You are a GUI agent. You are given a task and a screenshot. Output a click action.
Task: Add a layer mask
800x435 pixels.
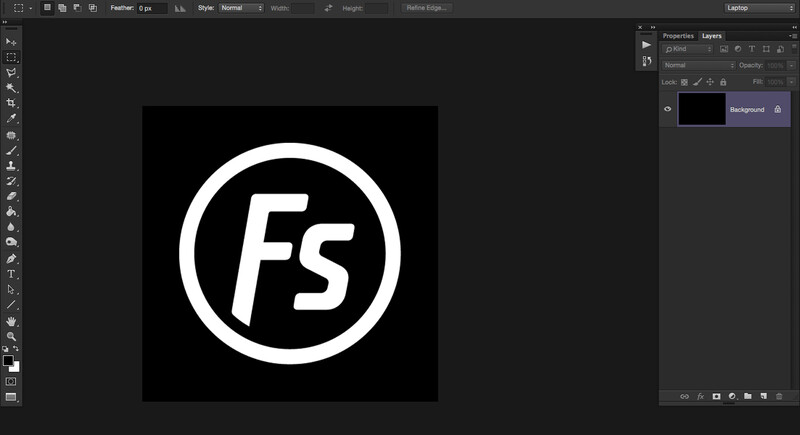pos(716,396)
